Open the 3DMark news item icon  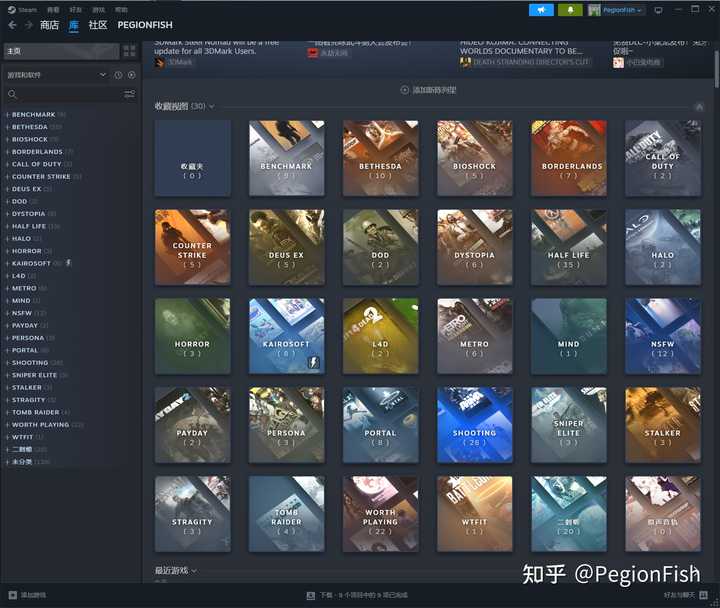(159, 62)
